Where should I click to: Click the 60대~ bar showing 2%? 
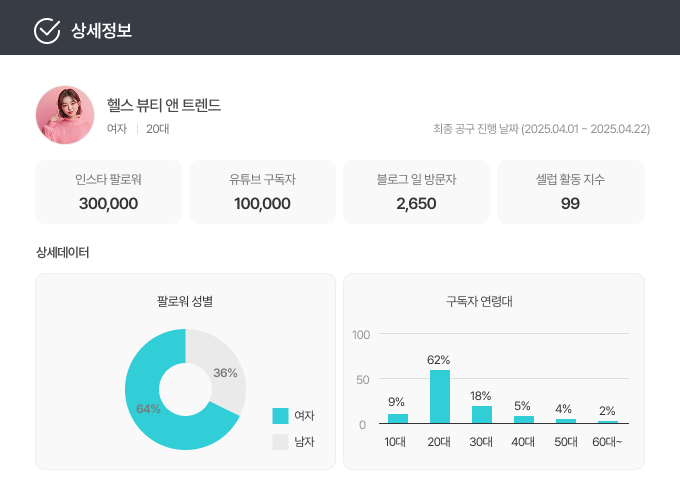pos(608,422)
